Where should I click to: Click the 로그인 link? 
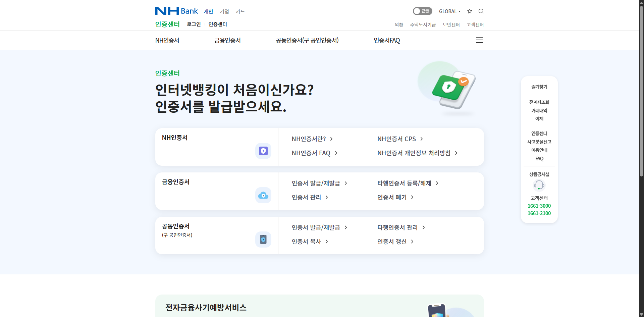pyautogui.click(x=194, y=24)
